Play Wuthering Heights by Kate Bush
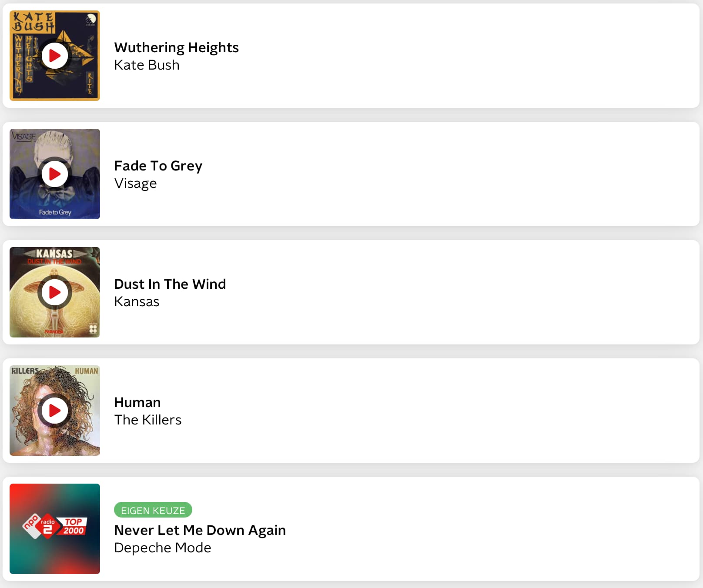 (55, 56)
